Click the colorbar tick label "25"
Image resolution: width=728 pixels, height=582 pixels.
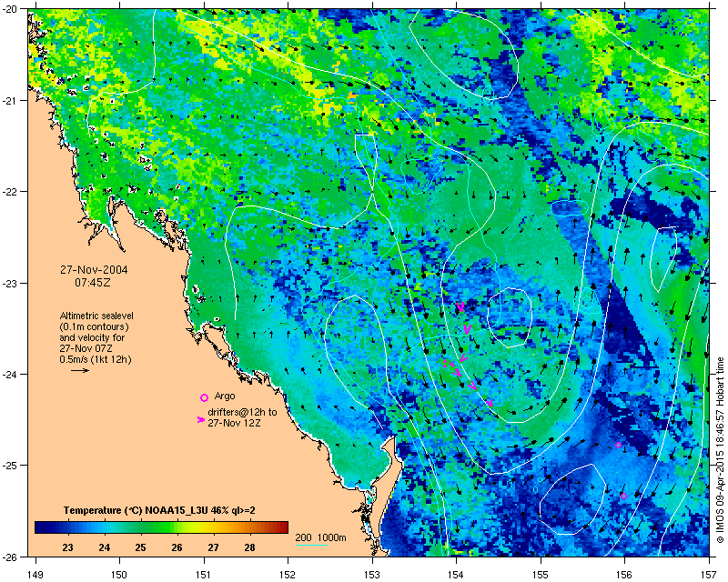[140, 547]
